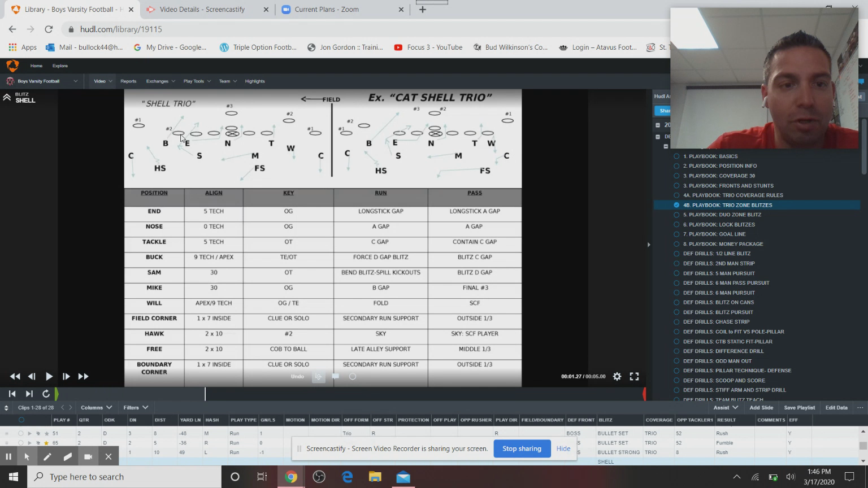Click the collapse chevron beside BLITZ SHELL
Viewport: 868px width, 488px height.
click(7, 98)
